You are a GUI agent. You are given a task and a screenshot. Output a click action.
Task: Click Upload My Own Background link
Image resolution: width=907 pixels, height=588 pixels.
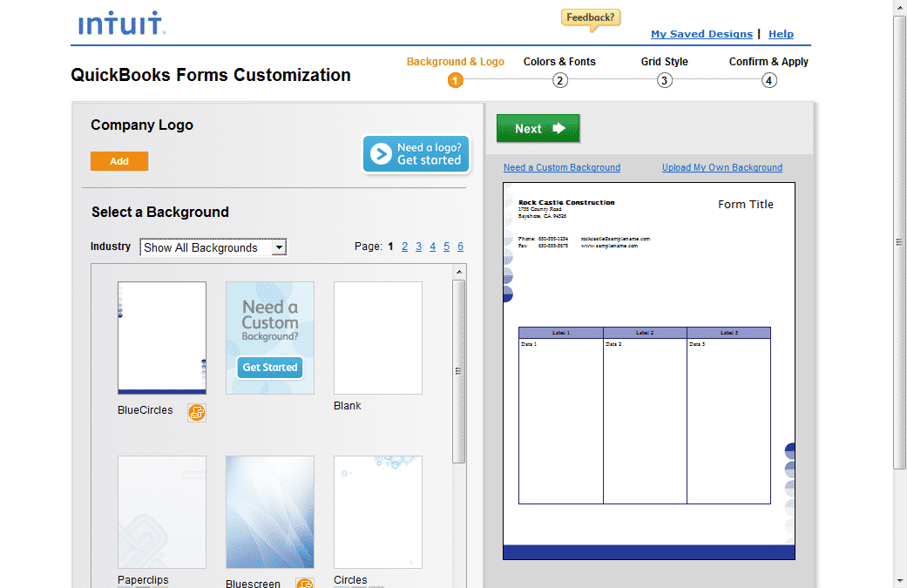[x=722, y=167]
